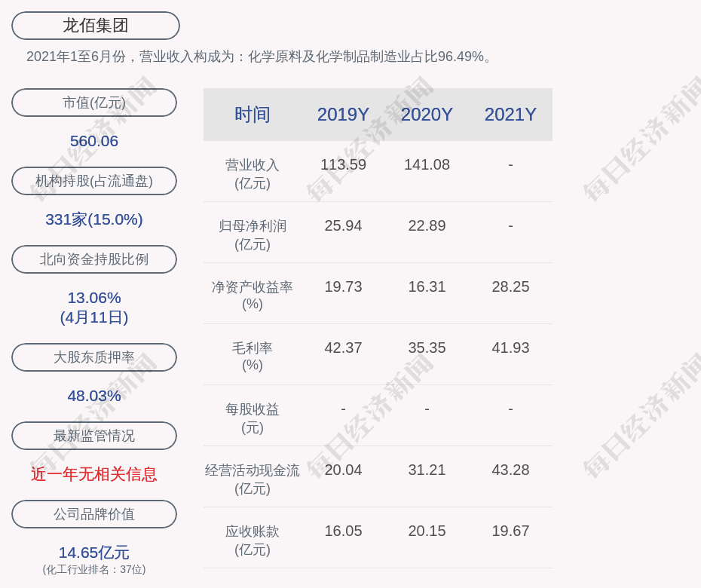The width and height of the screenshot is (701, 588).
Task: Select ROE value 19.73
Action: [x=343, y=286]
